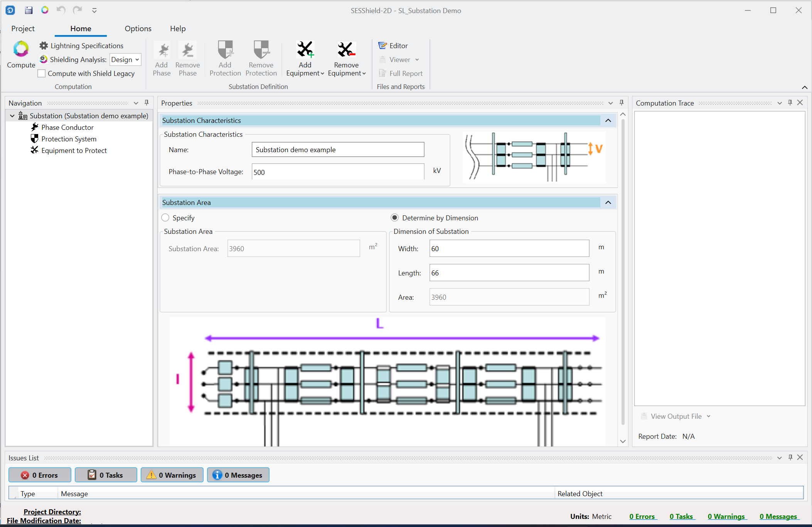Screen dimensions: 812x527
Task: Collapse the Substation Characteristics section
Action: (608, 121)
